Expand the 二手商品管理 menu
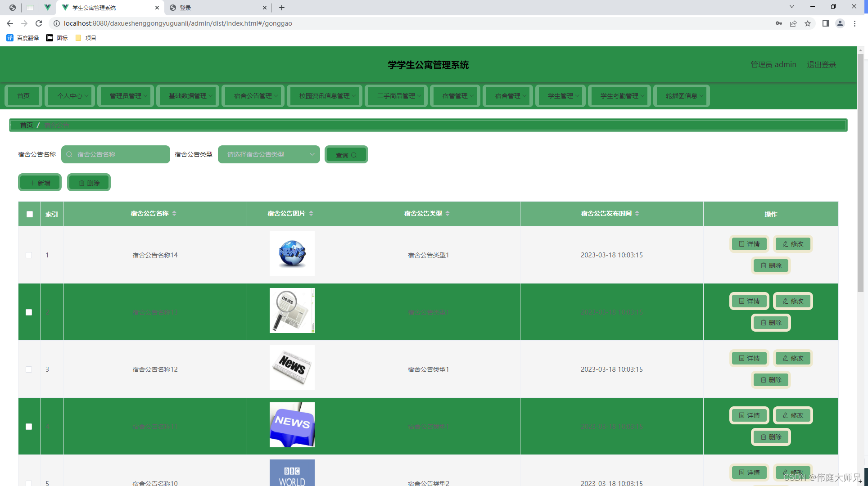This screenshot has height=486, width=868. pyautogui.click(x=396, y=96)
